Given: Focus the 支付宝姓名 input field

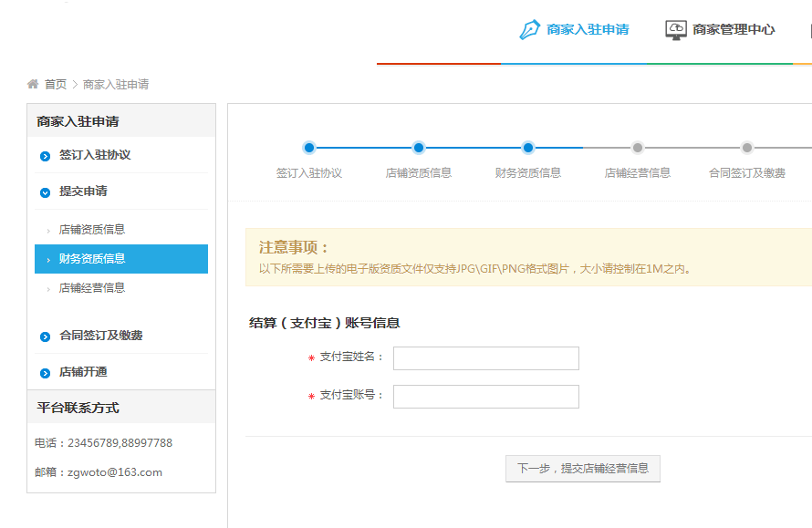Looking at the screenshot, I should (486, 358).
